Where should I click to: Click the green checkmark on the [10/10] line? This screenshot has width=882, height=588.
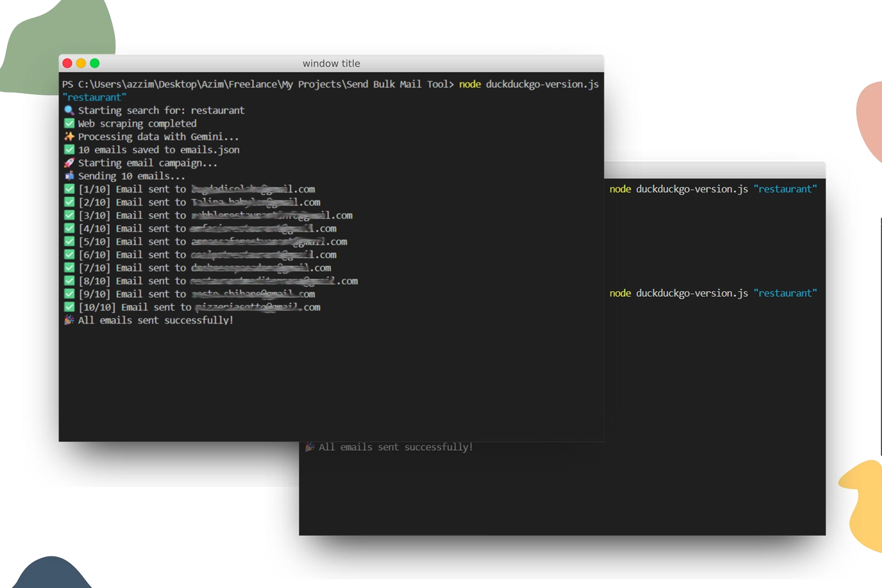point(69,307)
